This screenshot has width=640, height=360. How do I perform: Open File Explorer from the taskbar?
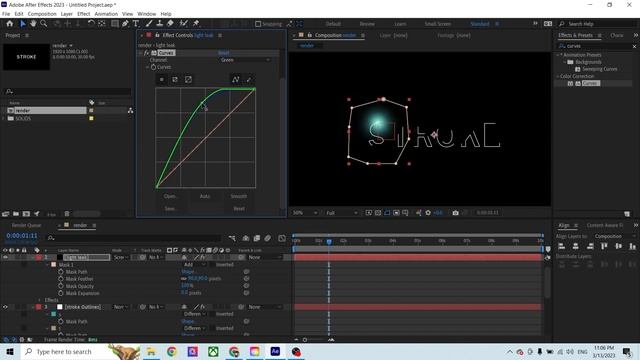click(x=151, y=351)
